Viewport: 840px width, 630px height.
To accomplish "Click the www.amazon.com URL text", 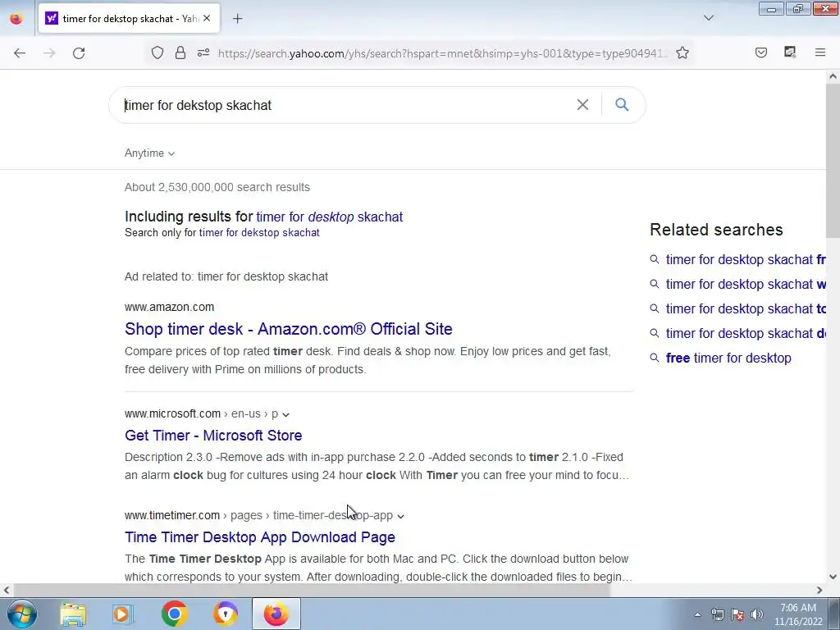I will [x=169, y=307].
